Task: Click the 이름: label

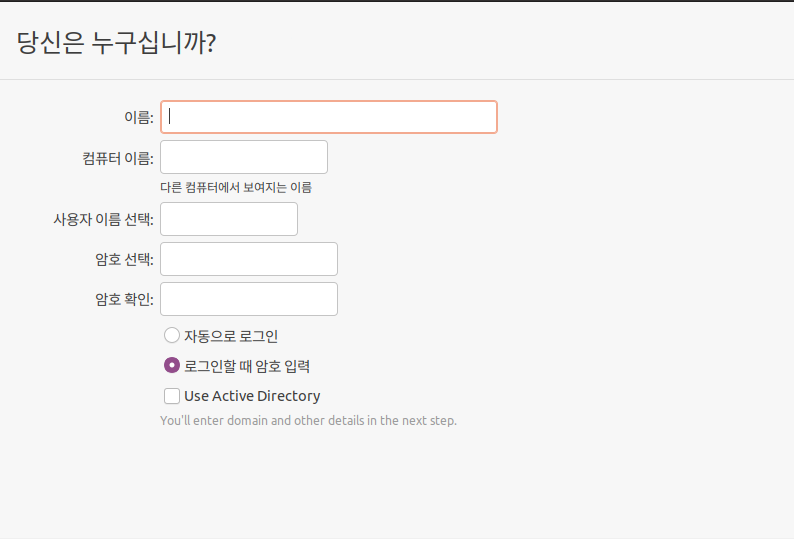Action: tap(139, 117)
